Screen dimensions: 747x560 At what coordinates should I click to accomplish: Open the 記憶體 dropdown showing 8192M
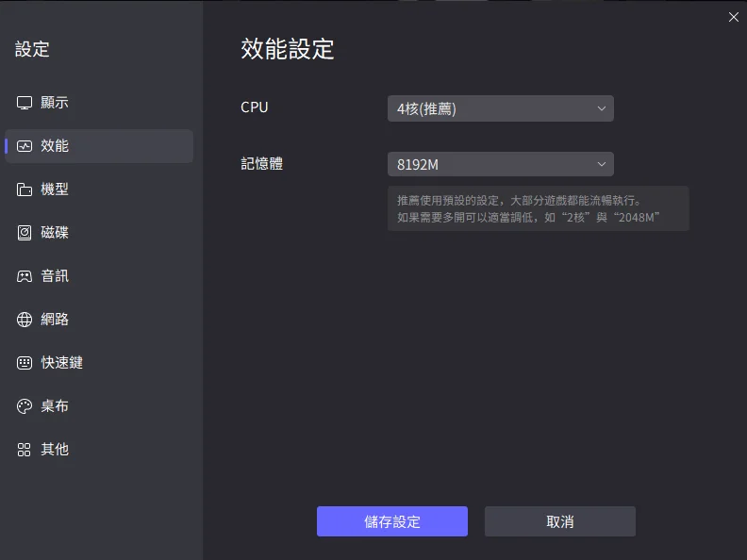500,164
